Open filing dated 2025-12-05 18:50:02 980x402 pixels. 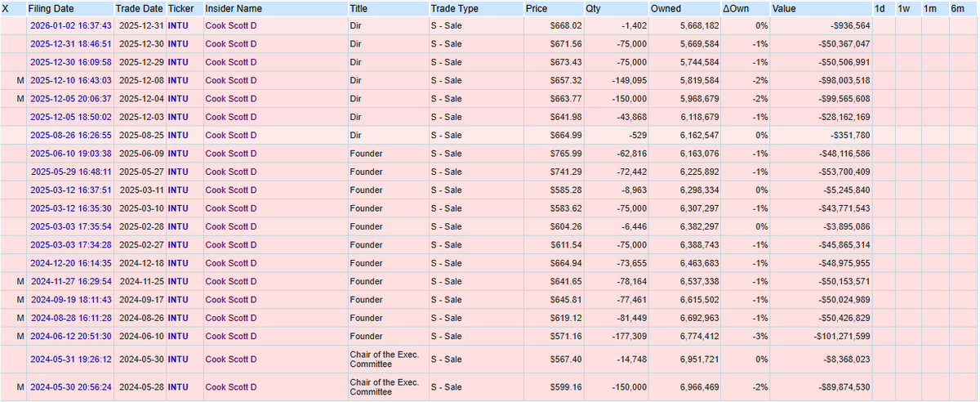point(71,117)
